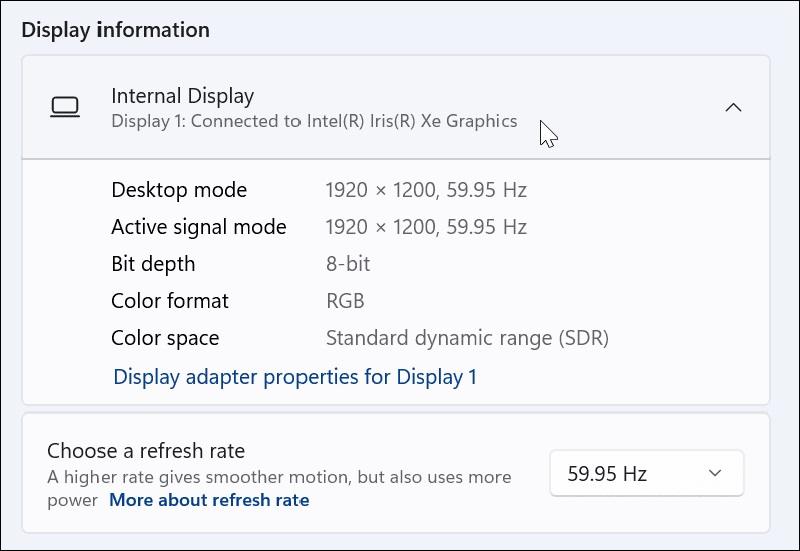Click the arrow inside the refresh rate combo box
This screenshot has height=551, width=800.
coord(715,474)
